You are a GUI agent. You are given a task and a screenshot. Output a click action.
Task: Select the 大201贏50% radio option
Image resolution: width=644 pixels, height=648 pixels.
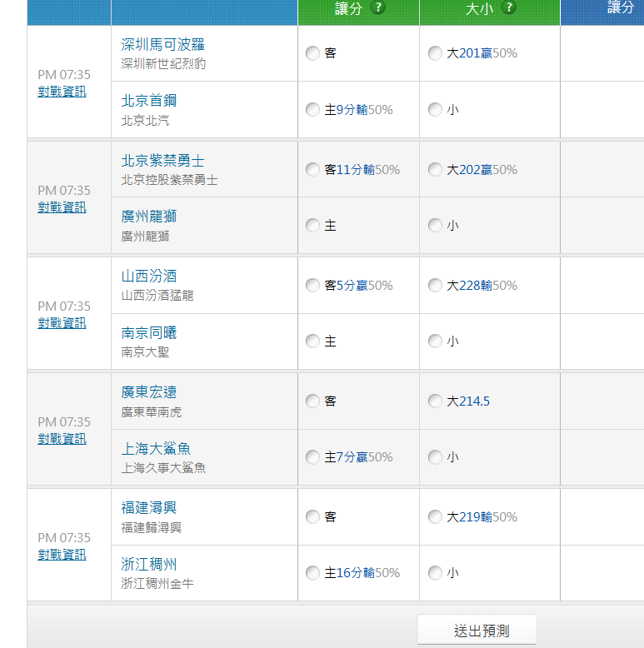(435, 53)
